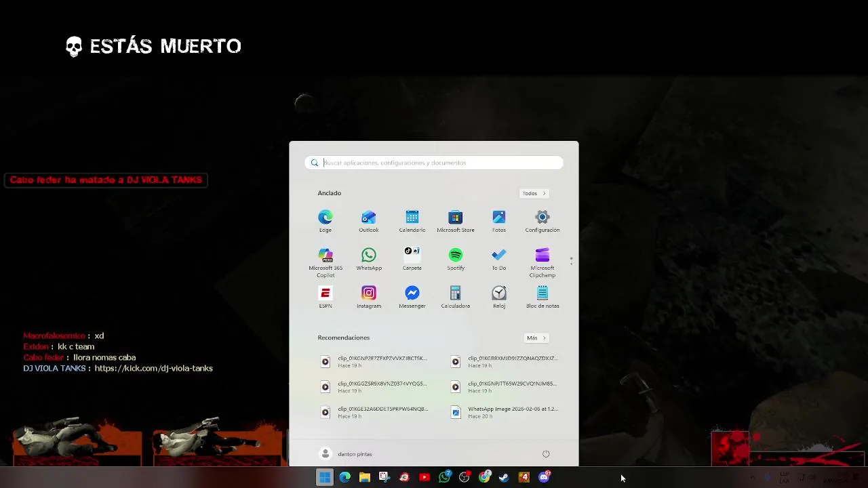Show all apps with Todos button
The image size is (868, 488).
(534, 193)
